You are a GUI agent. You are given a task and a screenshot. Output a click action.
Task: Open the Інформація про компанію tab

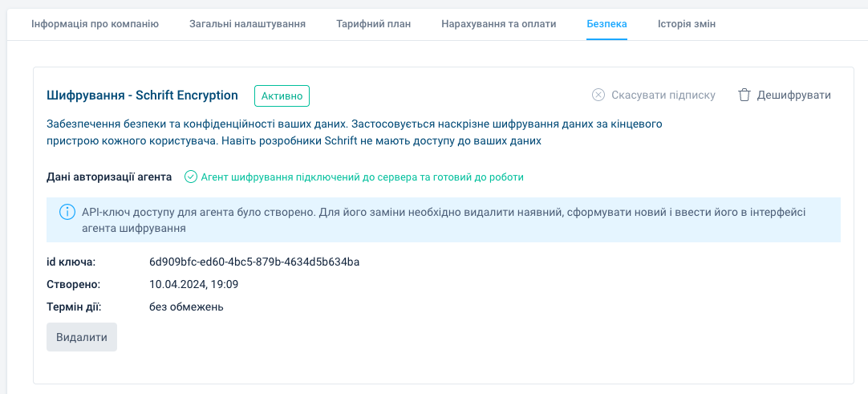coord(95,24)
